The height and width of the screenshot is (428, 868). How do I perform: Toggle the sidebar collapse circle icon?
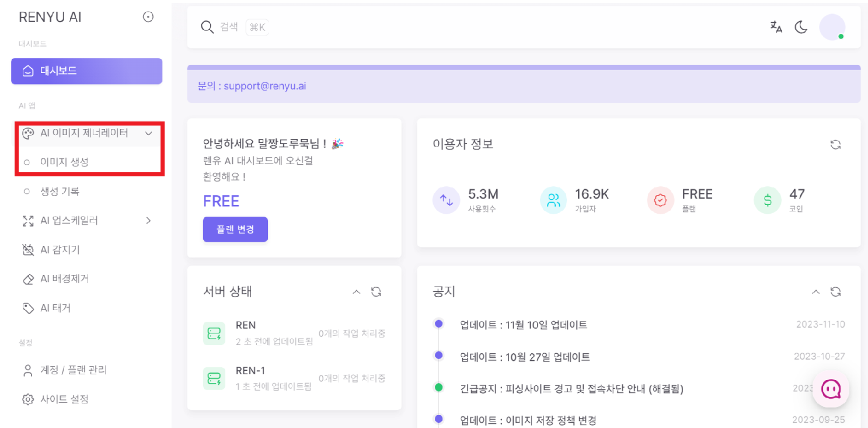click(148, 16)
